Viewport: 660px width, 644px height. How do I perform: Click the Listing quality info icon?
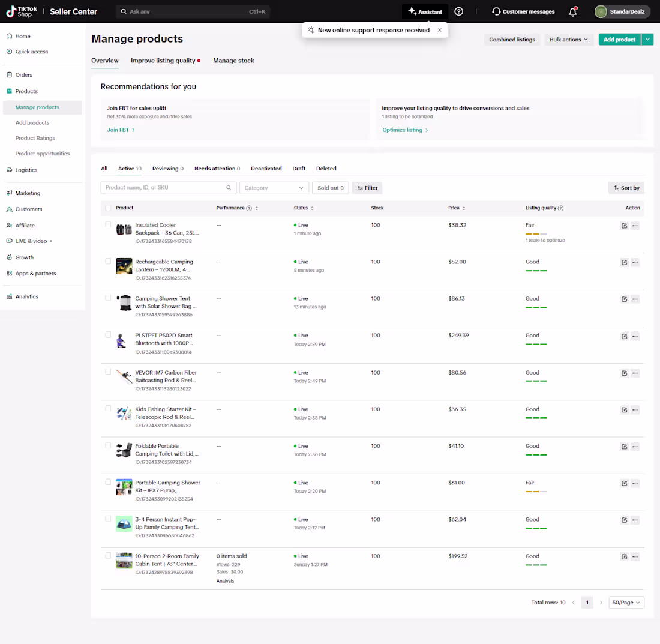tap(560, 208)
